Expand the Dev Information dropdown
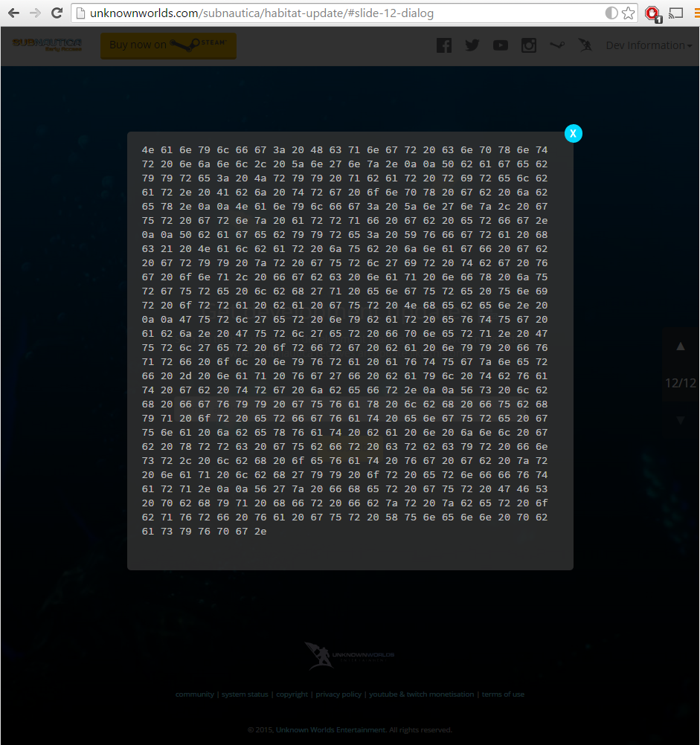This screenshot has height=745, width=700. pyautogui.click(x=648, y=45)
